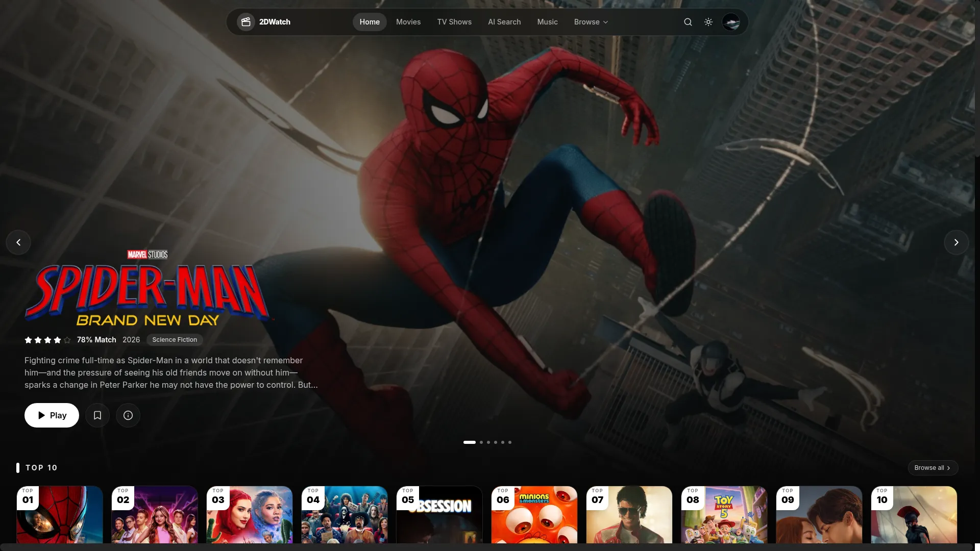Screen dimensions: 980x551
Task: Open the Top 09 poster thumbnail
Action: (x=819, y=515)
